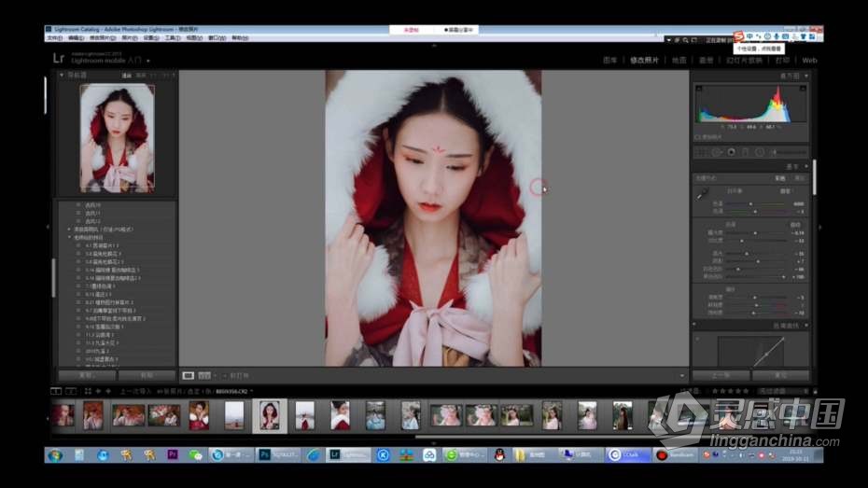Collapse the Basic (基本) panel
Screen dimensions: 868x488
806,166
